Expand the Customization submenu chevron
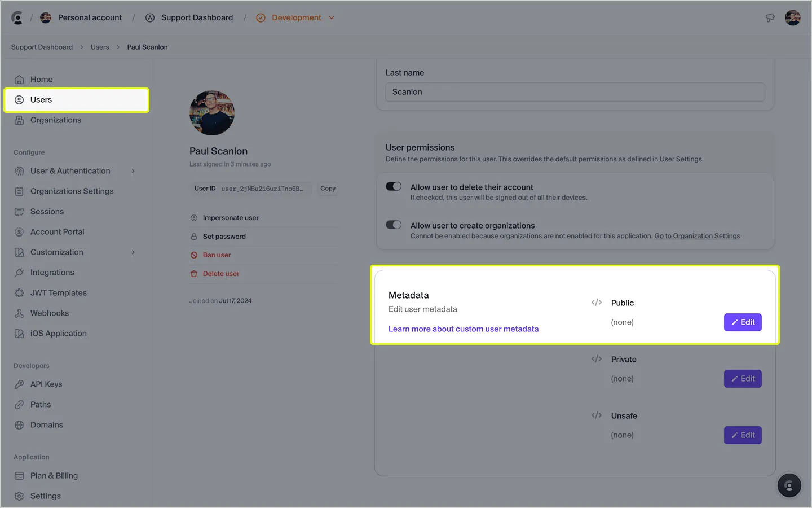This screenshot has width=812, height=508. point(133,252)
